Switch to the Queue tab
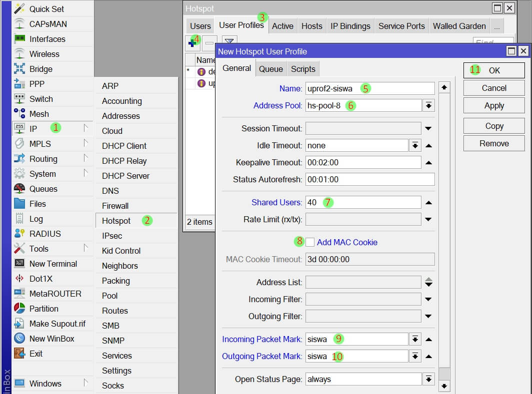The image size is (532, 394). 270,69
